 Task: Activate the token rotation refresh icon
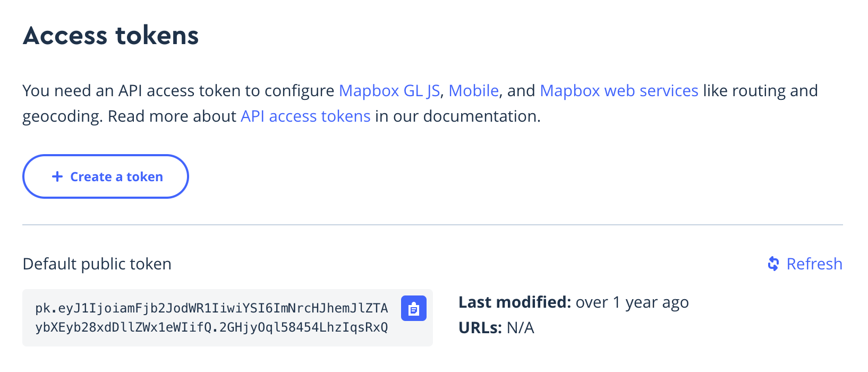click(773, 263)
